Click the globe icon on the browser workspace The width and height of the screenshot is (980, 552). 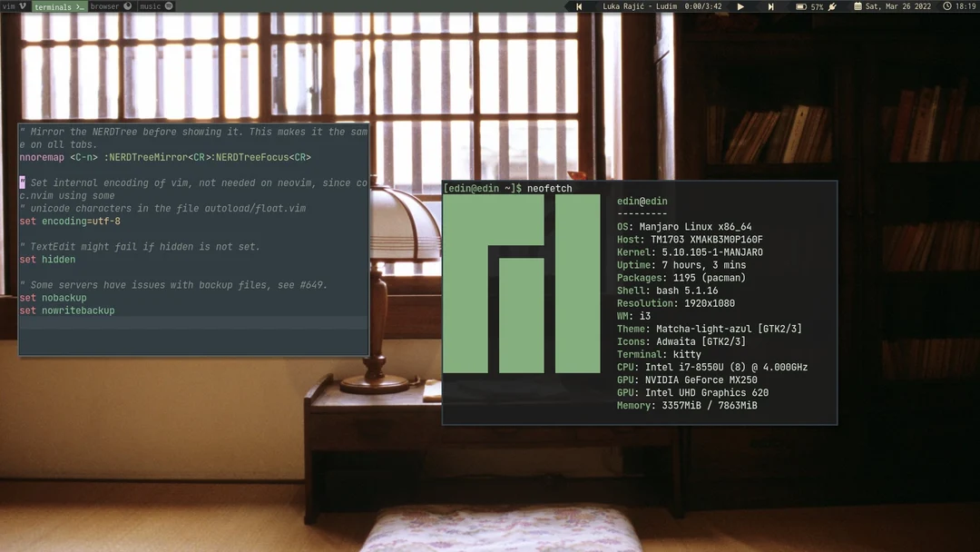tap(129, 6)
